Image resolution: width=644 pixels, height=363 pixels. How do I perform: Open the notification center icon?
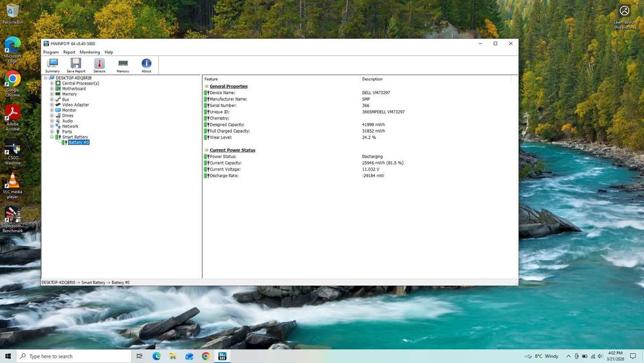633,356
